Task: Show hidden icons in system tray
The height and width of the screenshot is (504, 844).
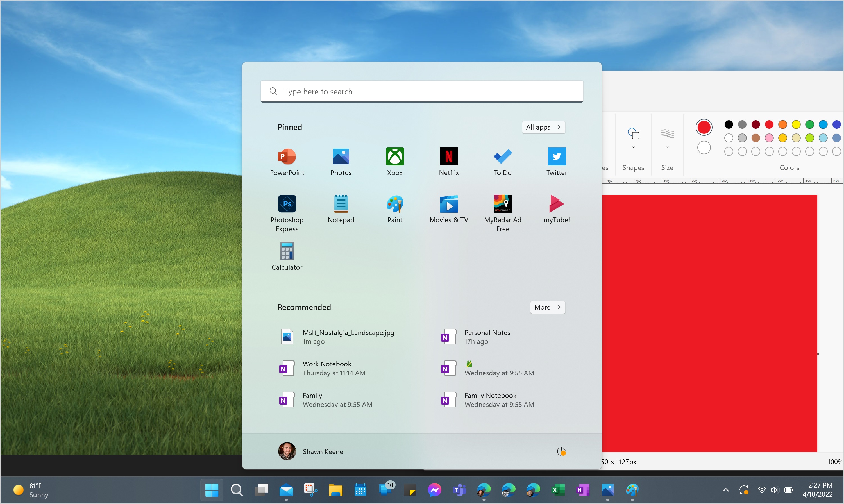Action: [725, 490]
